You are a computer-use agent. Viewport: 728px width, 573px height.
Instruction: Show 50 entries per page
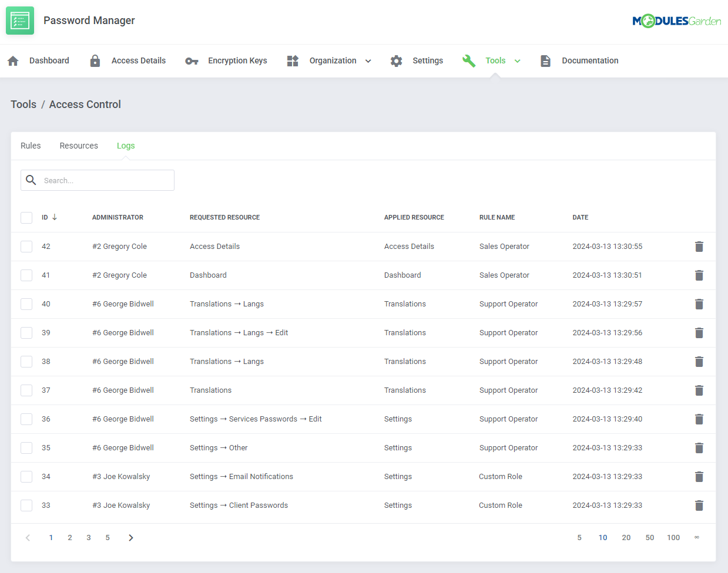(649, 538)
